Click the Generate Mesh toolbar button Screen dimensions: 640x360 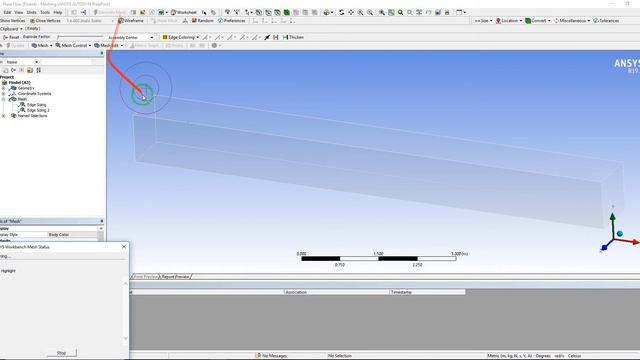click(x=109, y=12)
